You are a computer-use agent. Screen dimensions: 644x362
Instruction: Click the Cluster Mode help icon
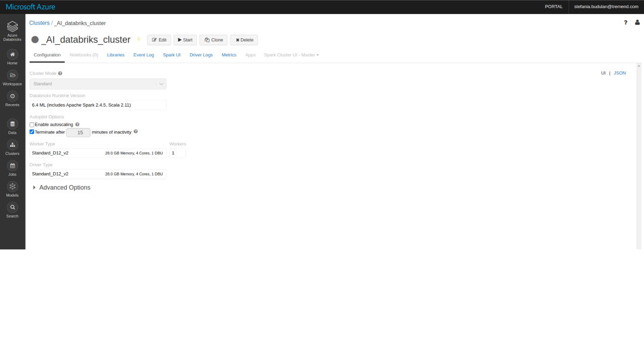tap(60, 73)
